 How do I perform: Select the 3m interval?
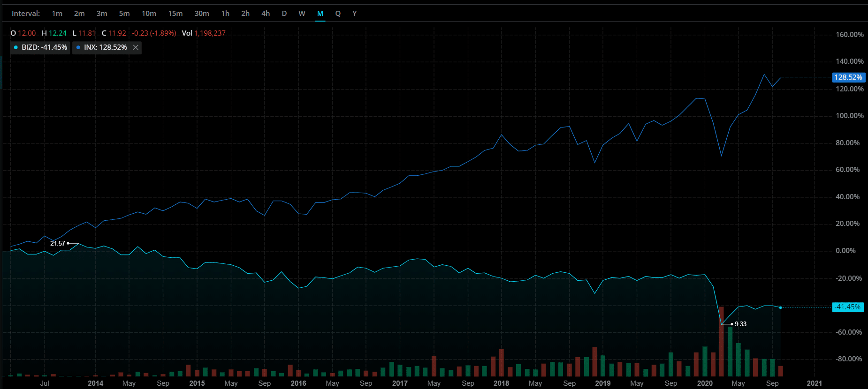tap(102, 14)
